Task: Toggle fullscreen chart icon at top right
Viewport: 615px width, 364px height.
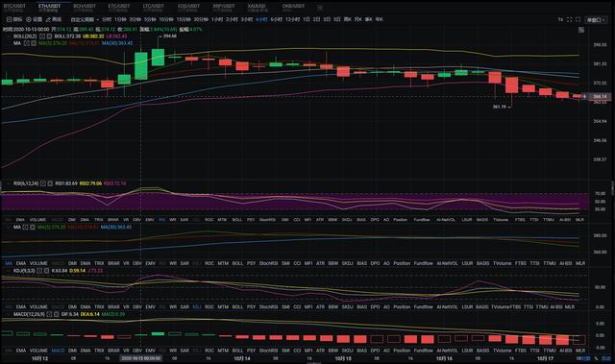Action: click(569, 19)
